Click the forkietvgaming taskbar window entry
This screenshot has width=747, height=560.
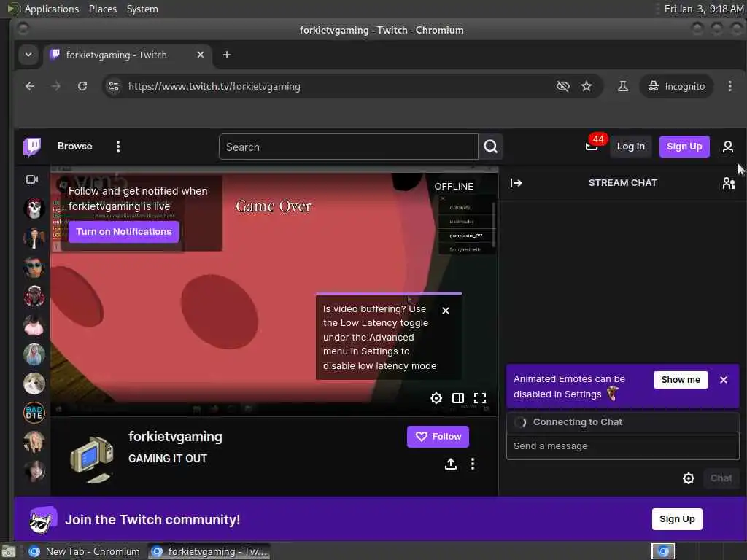click(x=209, y=551)
